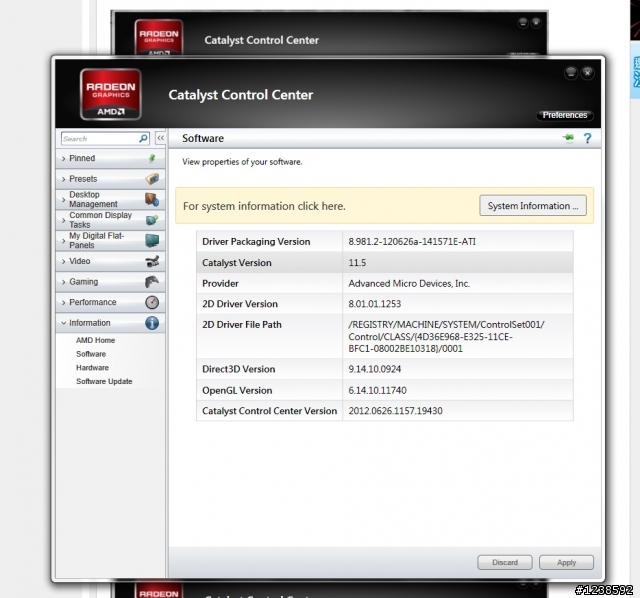The width and height of the screenshot is (640, 598).
Task: Expand the Performance section
Action: point(110,302)
